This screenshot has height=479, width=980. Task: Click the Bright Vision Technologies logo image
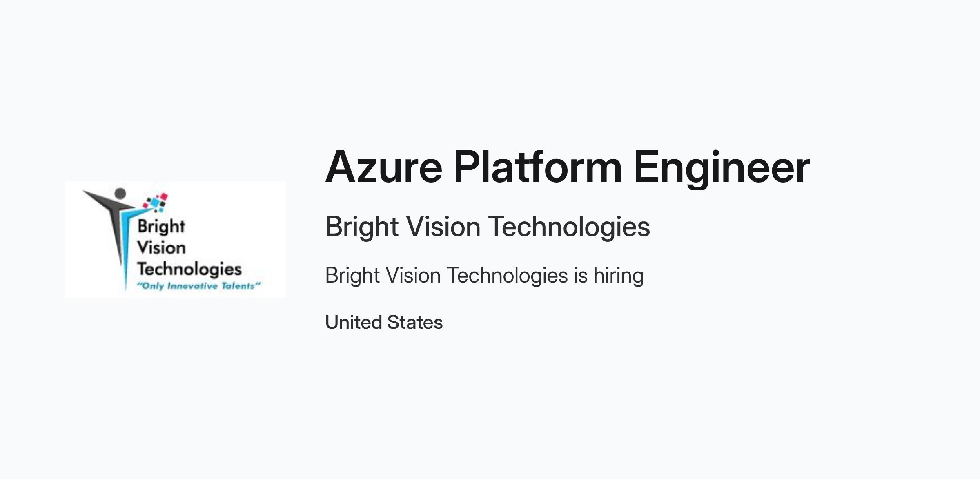point(176,239)
